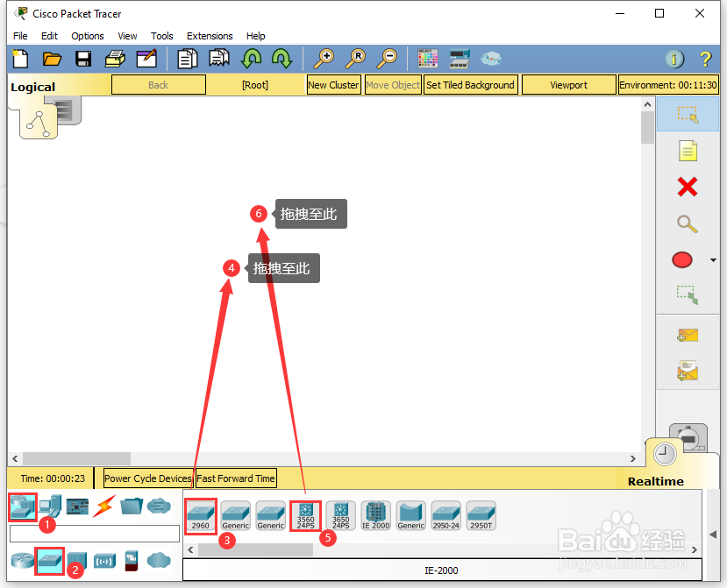Zoom in with the plus magnifier

tap(324, 59)
